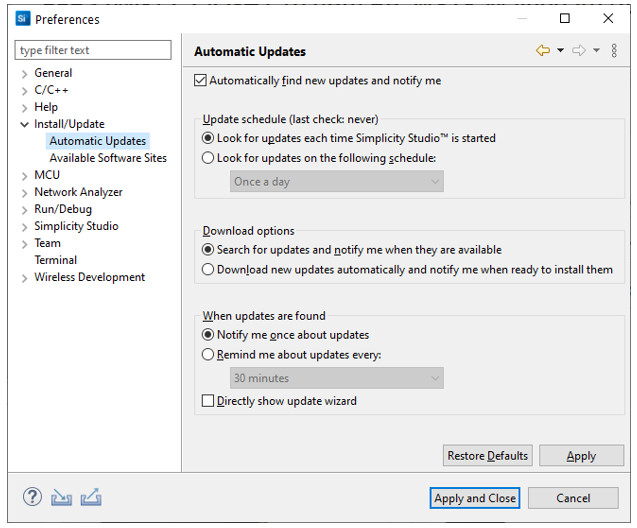
Task: Expand the Simplicity Studio tree node
Action: click(25, 227)
